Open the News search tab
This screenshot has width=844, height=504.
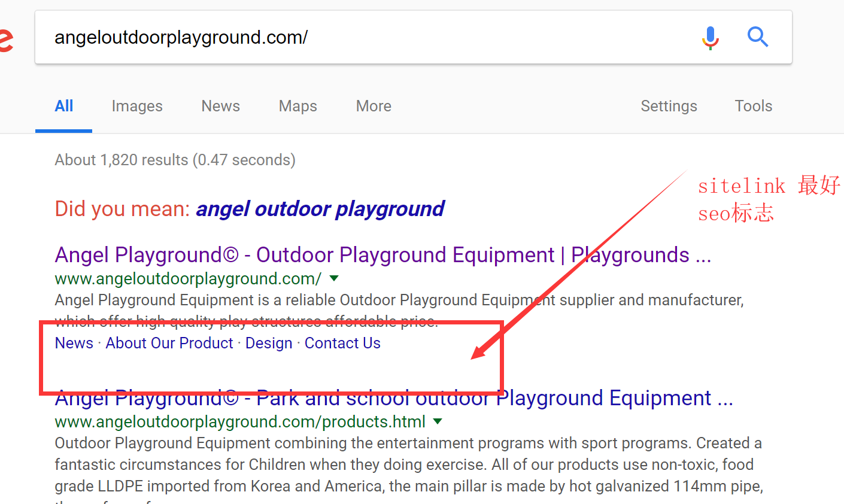[220, 106]
